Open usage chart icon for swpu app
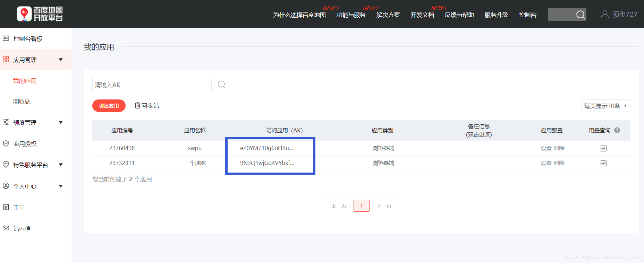The width and height of the screenshot is (644, 263). [x=603, y=148]
